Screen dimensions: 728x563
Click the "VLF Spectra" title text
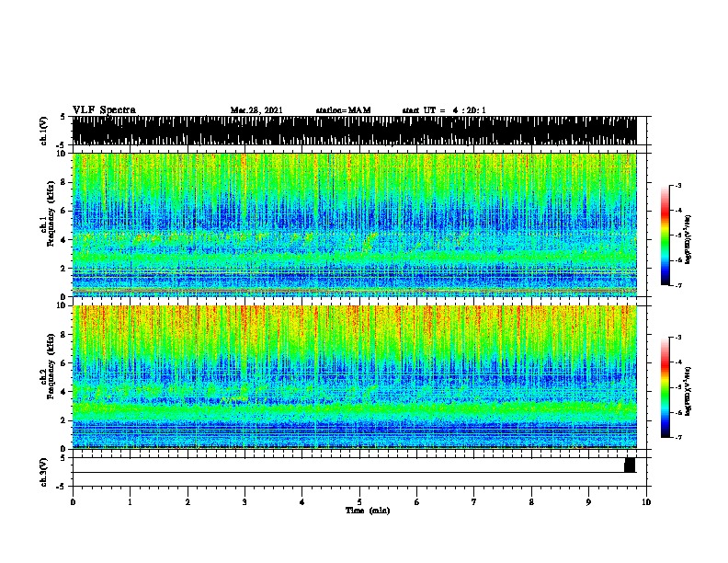tap(104, 110)
